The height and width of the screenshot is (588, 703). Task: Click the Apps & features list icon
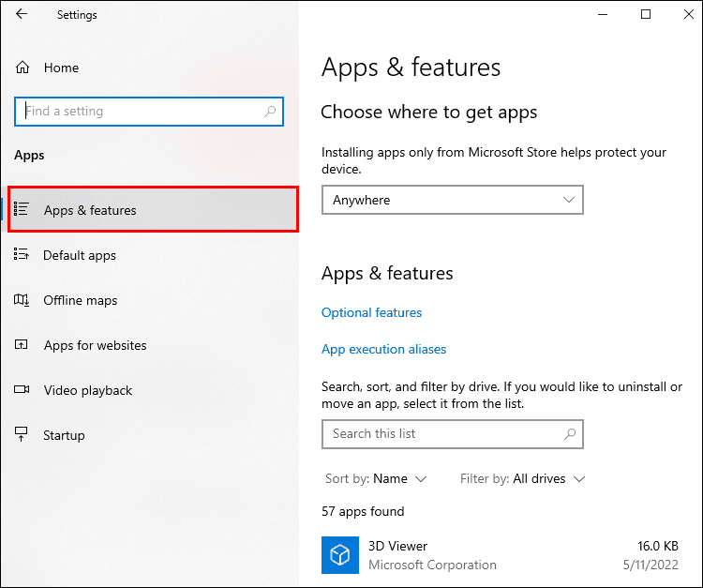click(21, 209)
